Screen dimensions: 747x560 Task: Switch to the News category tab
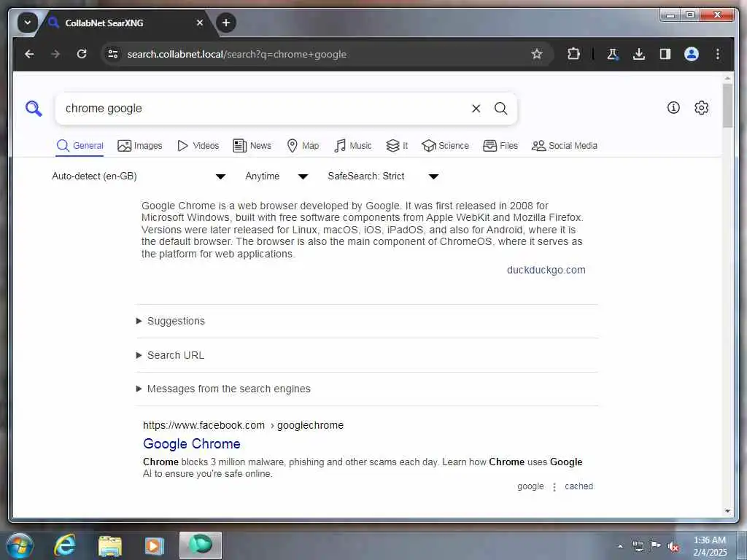(x=252, y=146)
